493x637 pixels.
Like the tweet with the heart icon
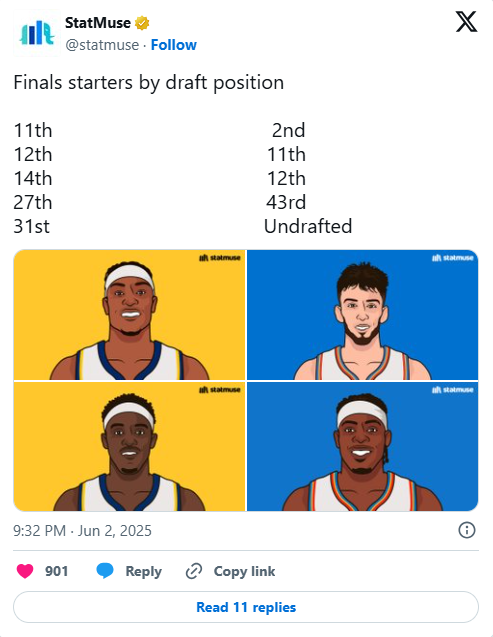[25, 571]
